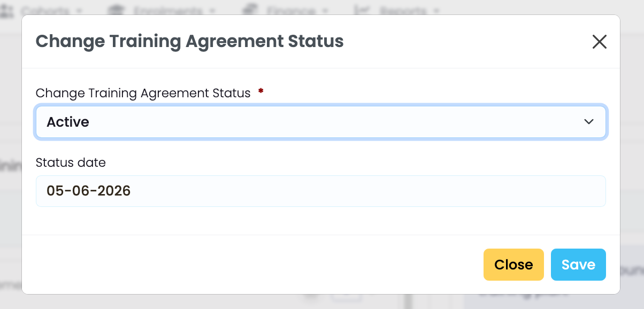Expand the caret next to Reports

436,11
